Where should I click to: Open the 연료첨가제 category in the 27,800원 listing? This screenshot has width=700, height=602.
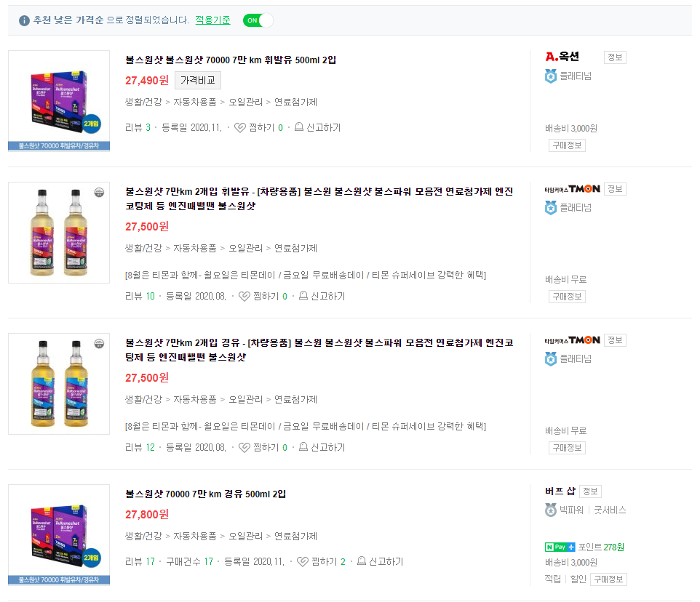[x=295, y=536]
